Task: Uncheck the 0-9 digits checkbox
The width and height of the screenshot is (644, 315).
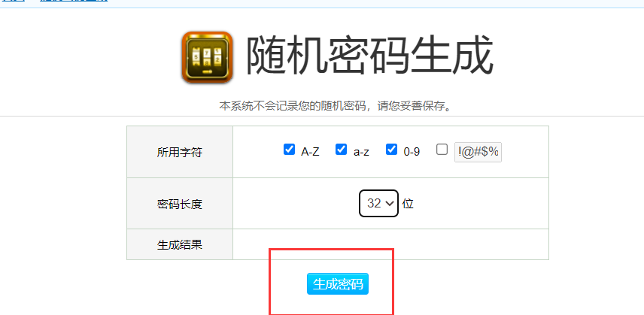Action: tap(391, 150)
